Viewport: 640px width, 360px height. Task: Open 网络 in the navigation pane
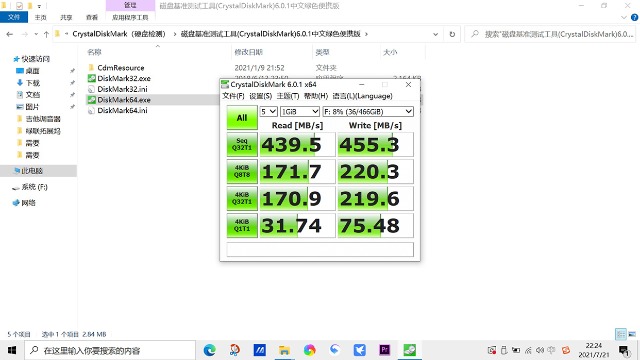click(x=28, y=203)
